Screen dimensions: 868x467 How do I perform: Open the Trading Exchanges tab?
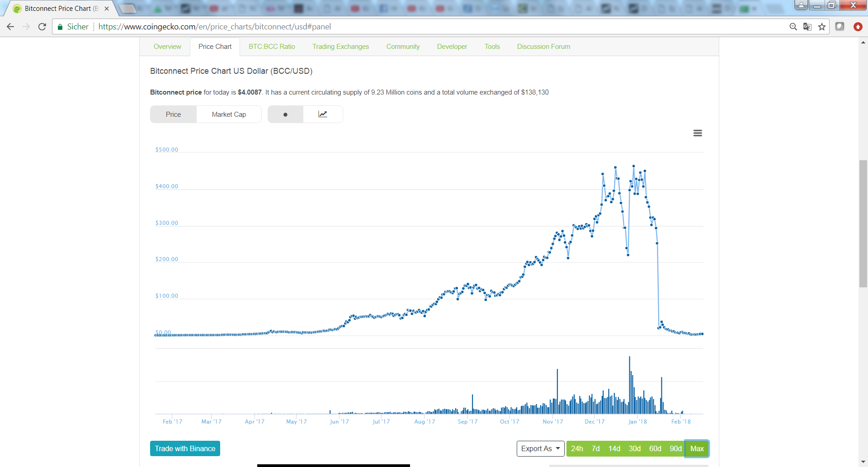pos(340,47)
